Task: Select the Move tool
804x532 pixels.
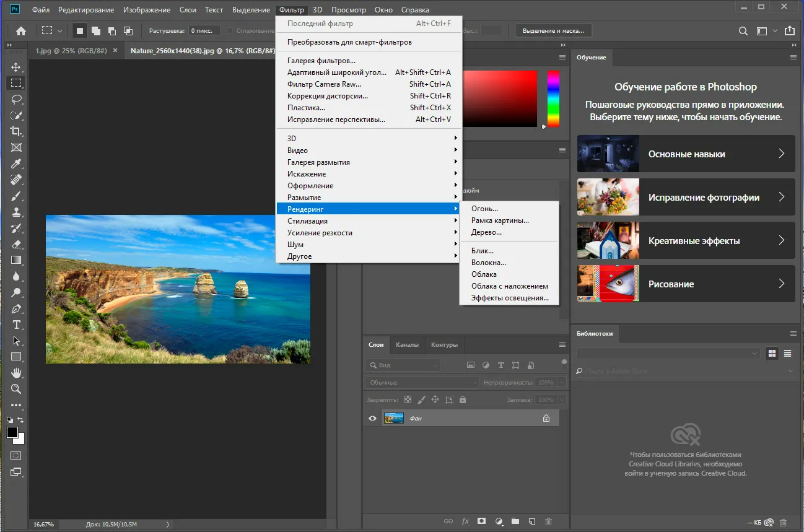Action: (x=16, y=67)
